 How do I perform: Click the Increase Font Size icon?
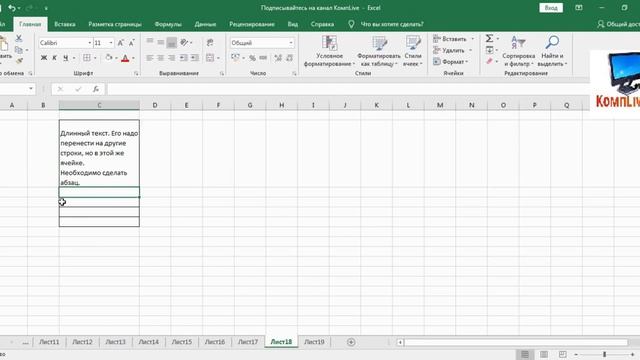[x=121, y=43]
